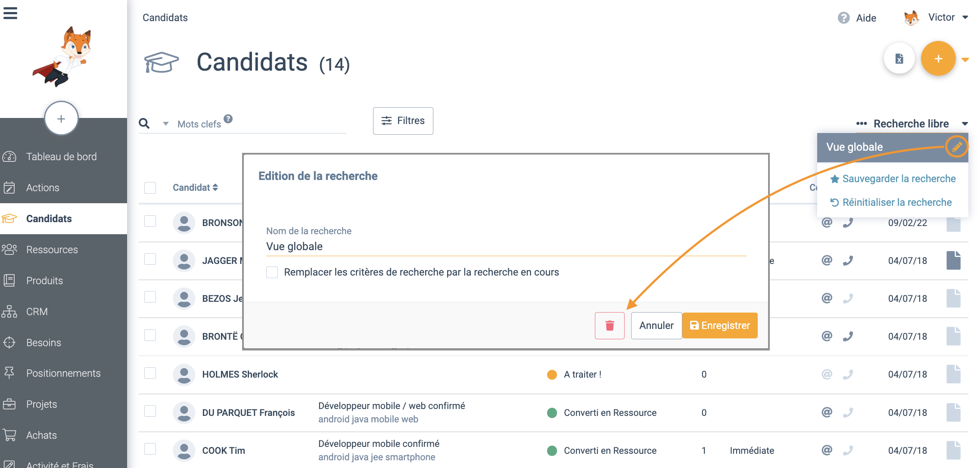
Task: Tick the checkbox for HOLMES Sherlock row
Action: [150, 373]
